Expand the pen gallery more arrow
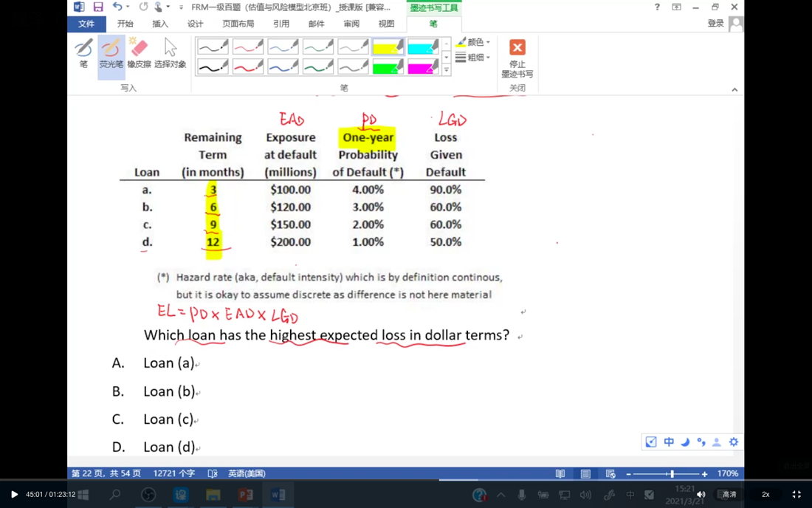Screen dimensions: 812x508 click(447, 70)
